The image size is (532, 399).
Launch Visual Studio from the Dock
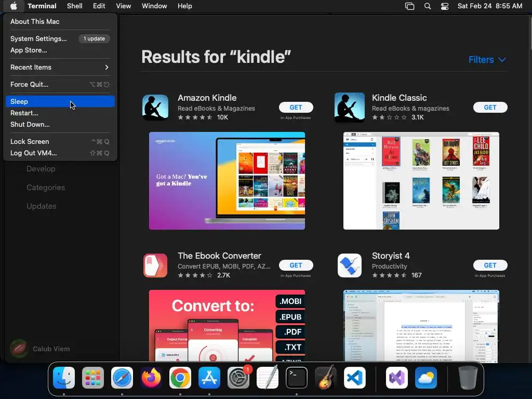tap(397, 378)
